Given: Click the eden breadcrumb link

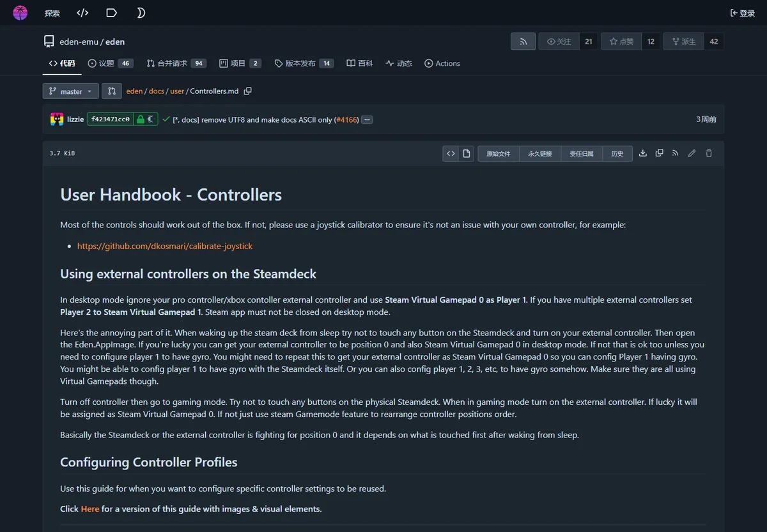Looking at the screenshot, I should pos(134,91).
